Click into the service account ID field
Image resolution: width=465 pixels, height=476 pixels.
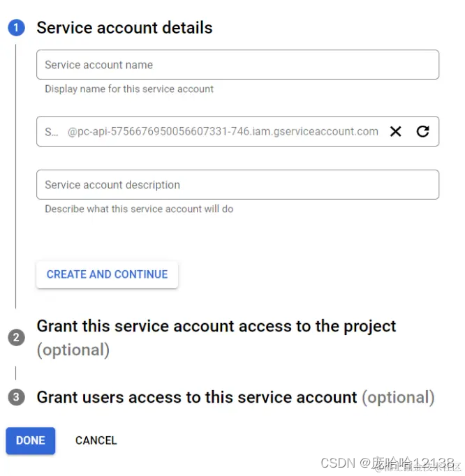[52, 131]
